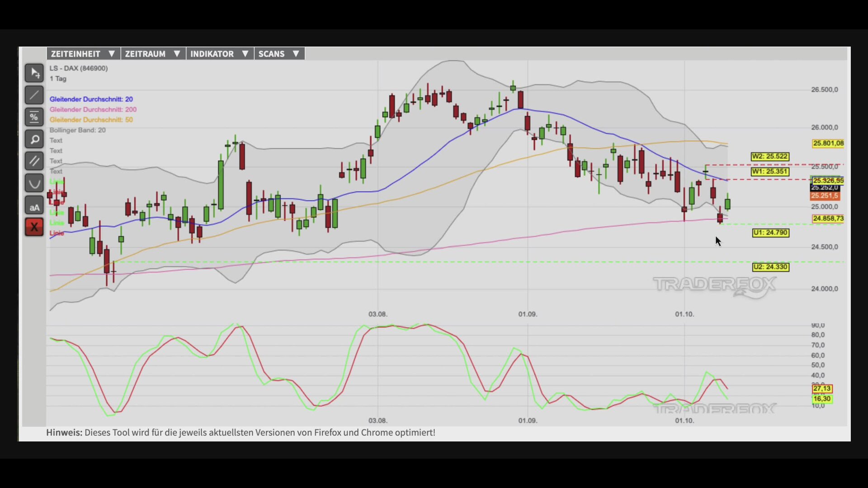Click 'Gleitender Durchschnitt: 200' legend entry
The height and width of the screenshot is (488, 868).
93,109
